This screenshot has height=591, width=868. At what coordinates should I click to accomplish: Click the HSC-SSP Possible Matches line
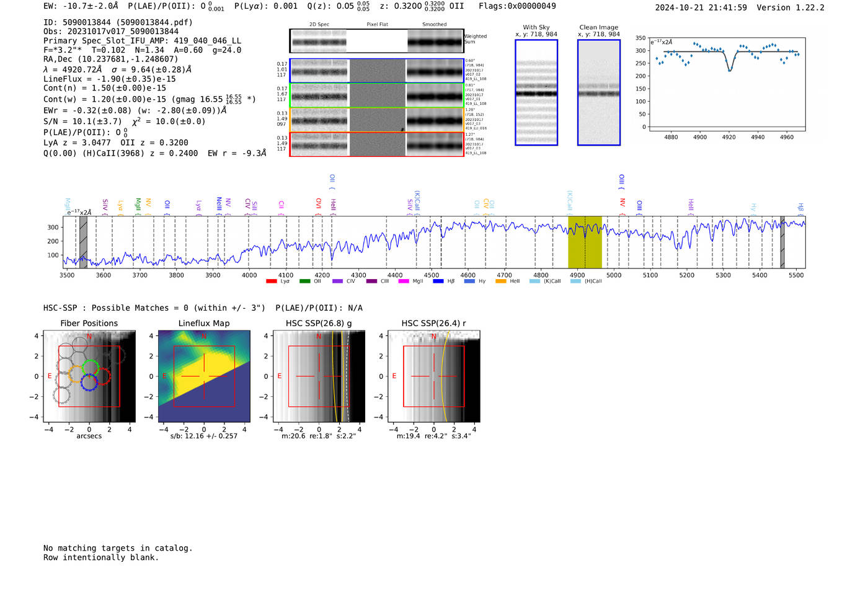pyautogui.click(x=203, y=308)
